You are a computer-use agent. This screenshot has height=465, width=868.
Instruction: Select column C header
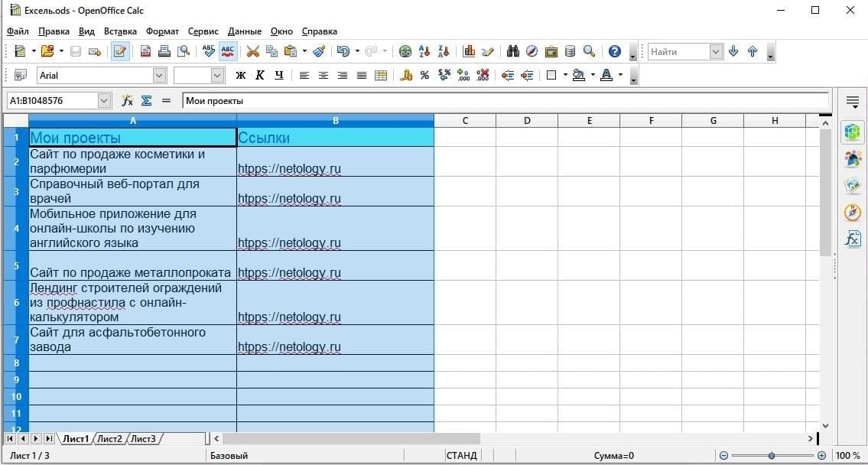tap(464, 120)
